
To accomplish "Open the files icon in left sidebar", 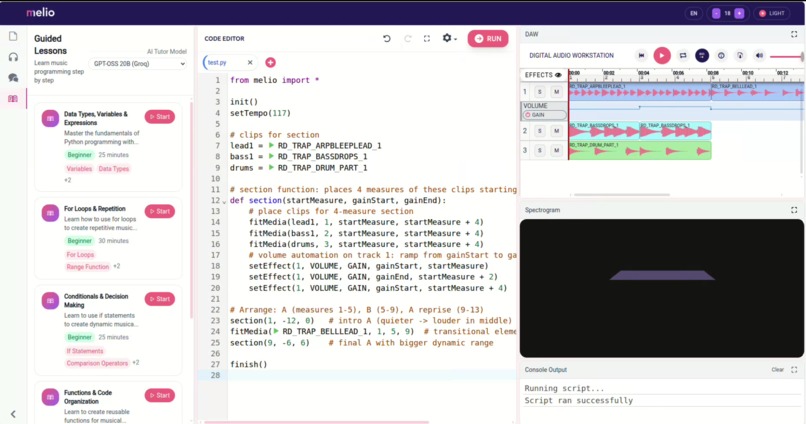I will click(13, 36).
